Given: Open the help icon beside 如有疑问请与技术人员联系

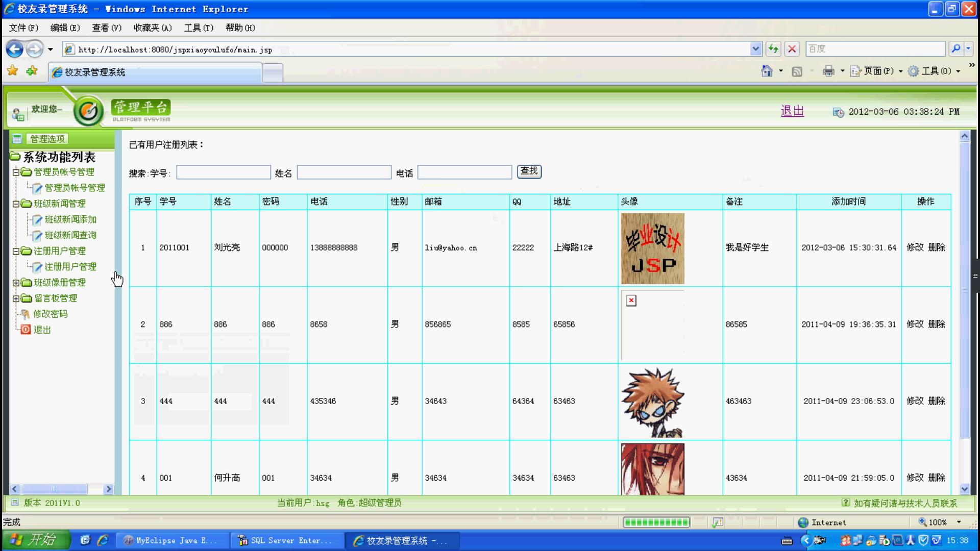Looking at the screenshot, I should (x=846, y=503).
